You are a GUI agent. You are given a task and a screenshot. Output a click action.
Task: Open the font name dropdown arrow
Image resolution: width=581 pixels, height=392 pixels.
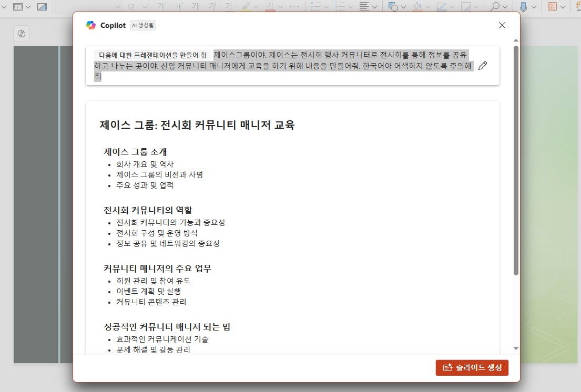click(x=118, y=7)
